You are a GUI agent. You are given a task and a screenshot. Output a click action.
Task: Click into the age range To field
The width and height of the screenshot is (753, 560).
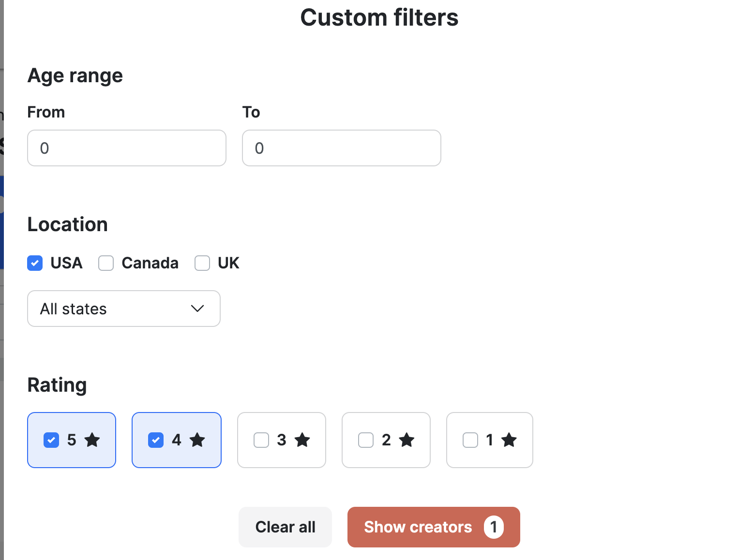(x=342, y=148)
